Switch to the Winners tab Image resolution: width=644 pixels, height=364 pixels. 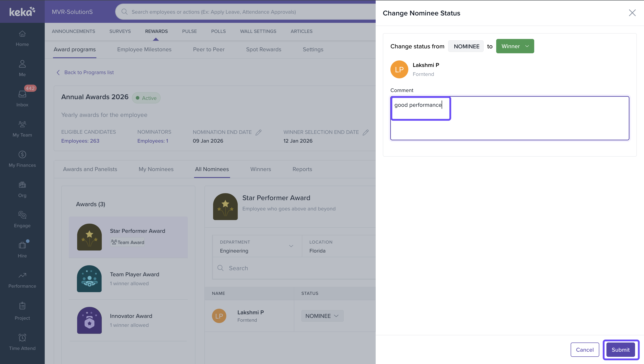coord(261,169)
